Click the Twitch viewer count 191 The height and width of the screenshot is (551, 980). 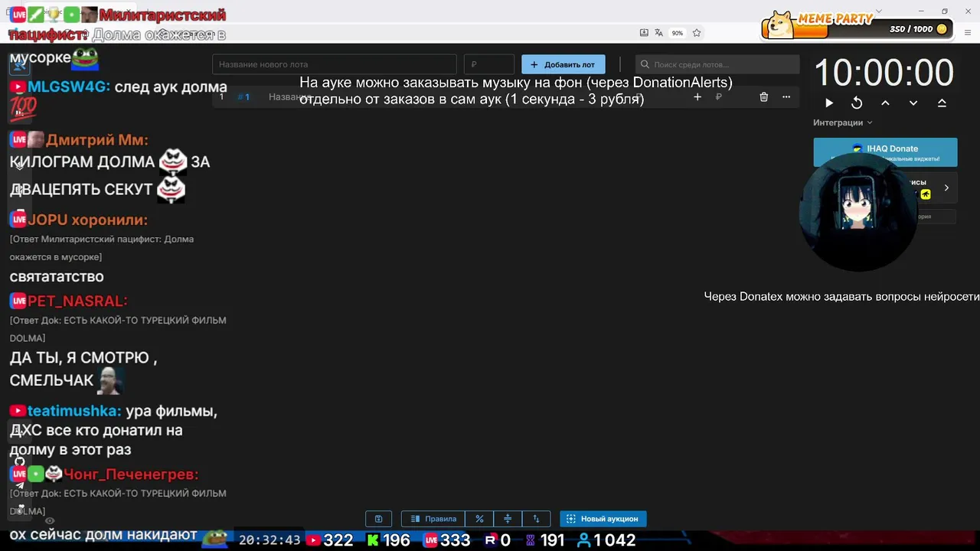544,540
